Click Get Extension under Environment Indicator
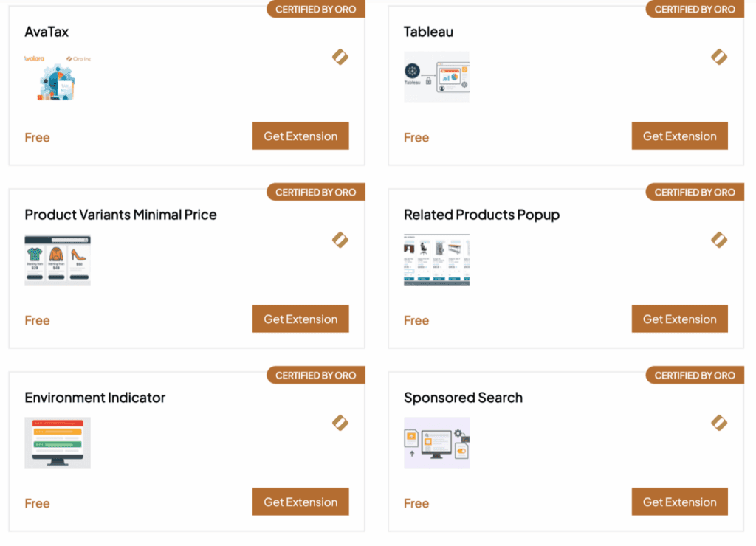 coord(300,502)
